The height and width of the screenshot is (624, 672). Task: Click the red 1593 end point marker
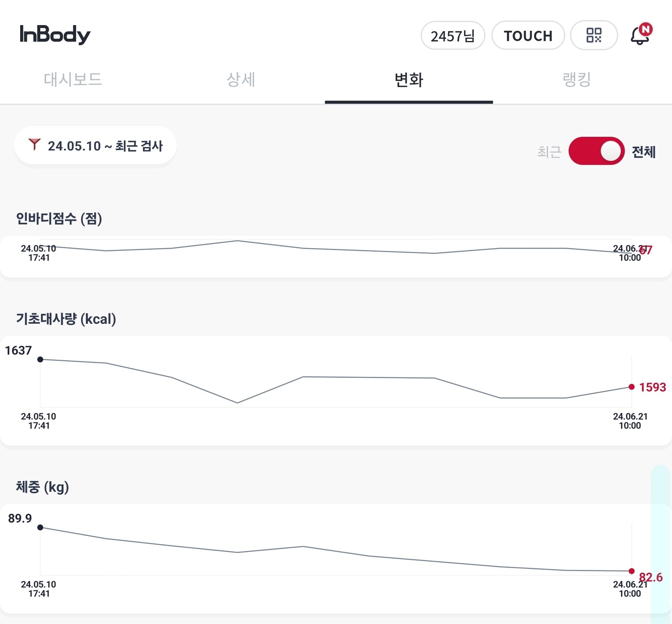coord(632,387)
